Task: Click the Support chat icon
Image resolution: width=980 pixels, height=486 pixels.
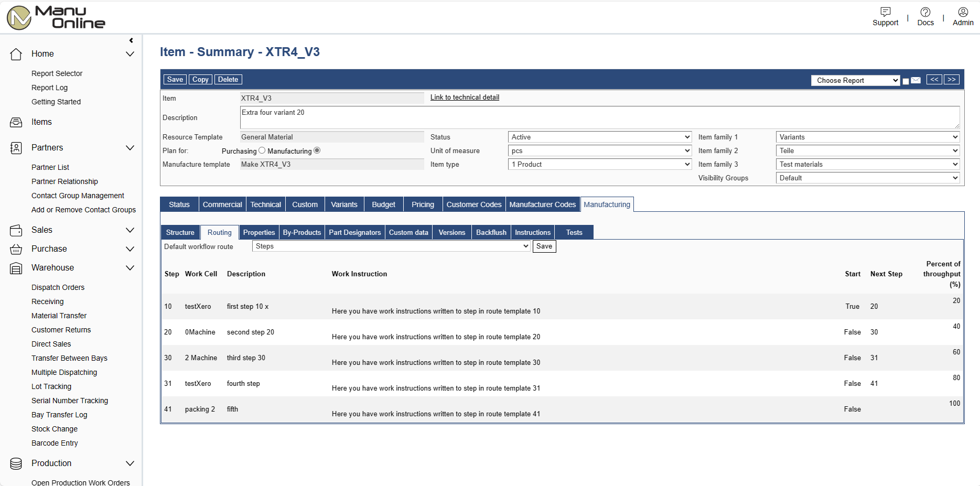Action: pos(885,12)
